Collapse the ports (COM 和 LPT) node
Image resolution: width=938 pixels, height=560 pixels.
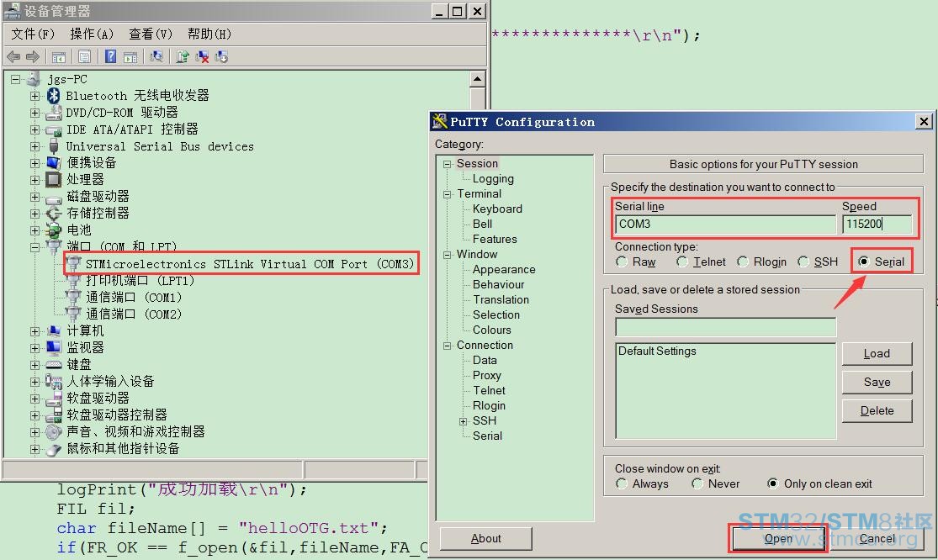click(34, 247)
